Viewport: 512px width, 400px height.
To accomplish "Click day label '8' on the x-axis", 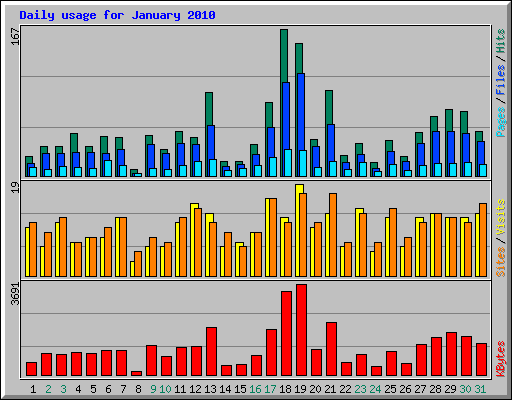I will (x=138, y=389).
